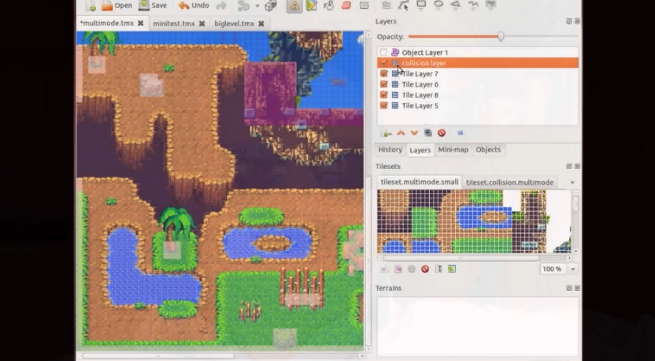The width and height of the screenshot is (655, 361).
Task: Select the Stamp Brush tool
Action: (x=294, y=5)
